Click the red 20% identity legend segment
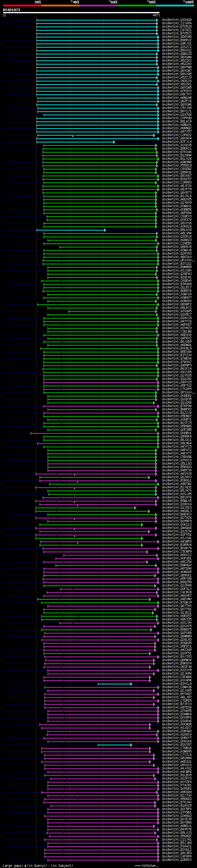This screenshot has width=197, height=868. 22,6
